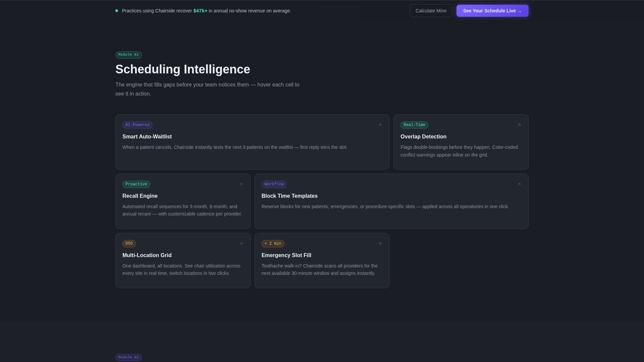Open Multi-Location Grid arrow icon
This screenshot has height=362, width=644.
pyautogui.click(x=241, y=244)
